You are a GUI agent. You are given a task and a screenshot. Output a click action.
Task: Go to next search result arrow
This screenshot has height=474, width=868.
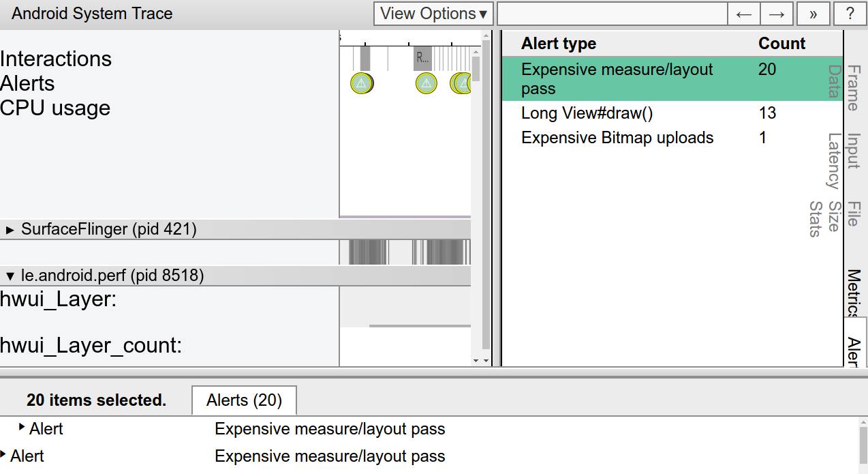777,14
